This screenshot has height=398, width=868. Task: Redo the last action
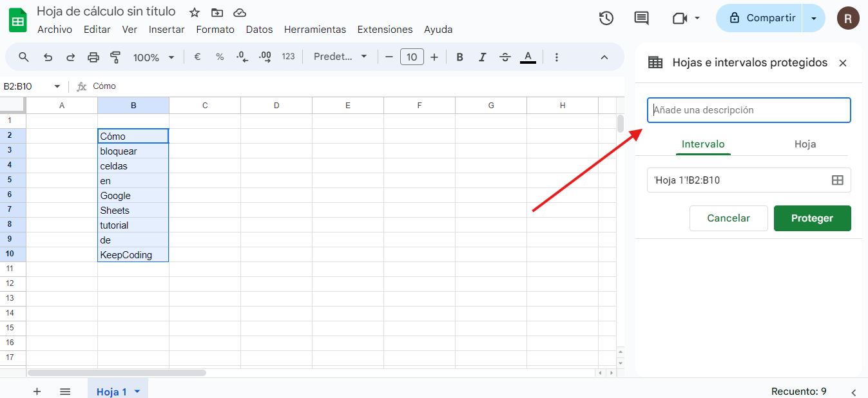tap(70, 57)
